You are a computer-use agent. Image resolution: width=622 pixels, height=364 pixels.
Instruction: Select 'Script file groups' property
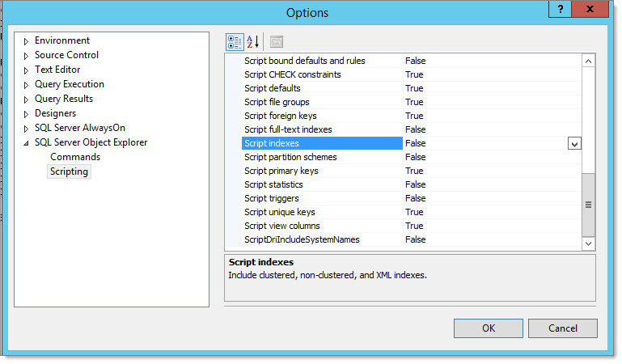277,102
